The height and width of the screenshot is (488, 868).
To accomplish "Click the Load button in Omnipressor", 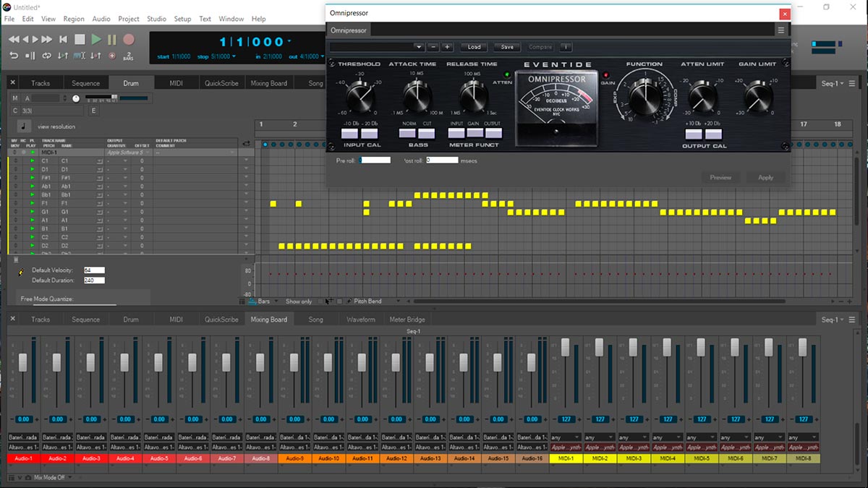I will click(474, 47).
